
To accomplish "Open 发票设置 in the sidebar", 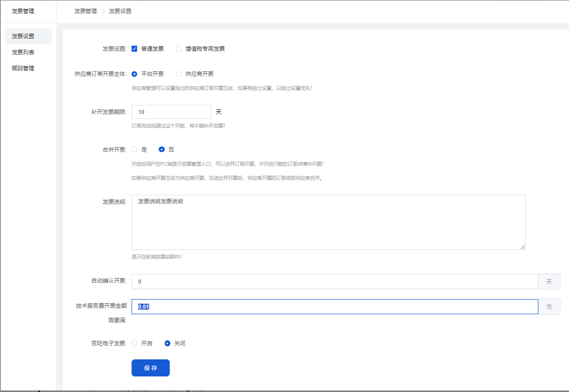I will point(24,36).
